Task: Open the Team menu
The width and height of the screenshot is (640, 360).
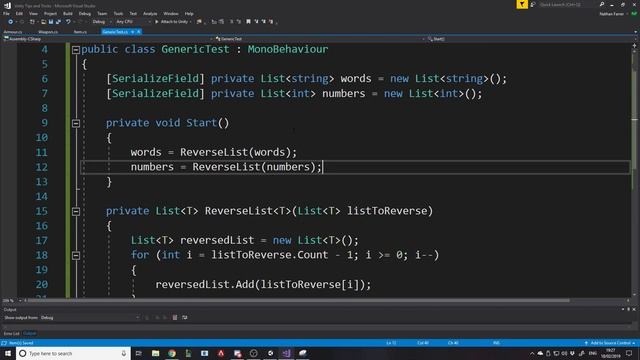Action: click(x=102, y=13)
